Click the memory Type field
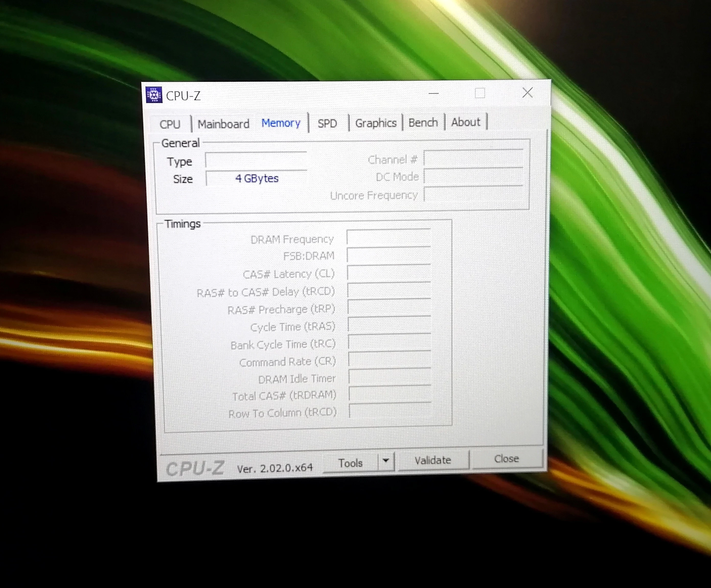Image resolution: width=711 pixels, height=588 pixels. coord(256,160)
